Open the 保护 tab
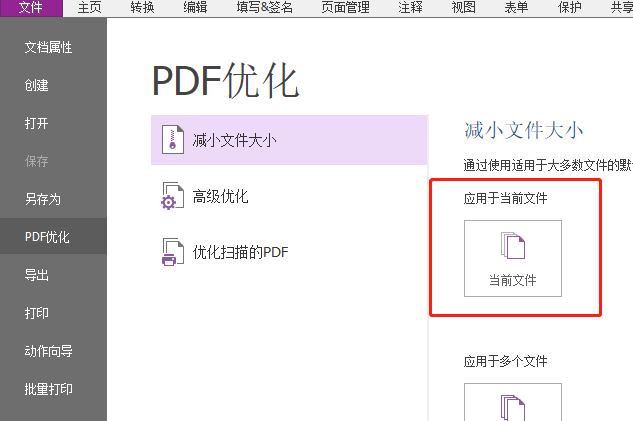Image resolution: width=633 pixels, height=421 pixels. pyautogui.click(x=569, y=7)
